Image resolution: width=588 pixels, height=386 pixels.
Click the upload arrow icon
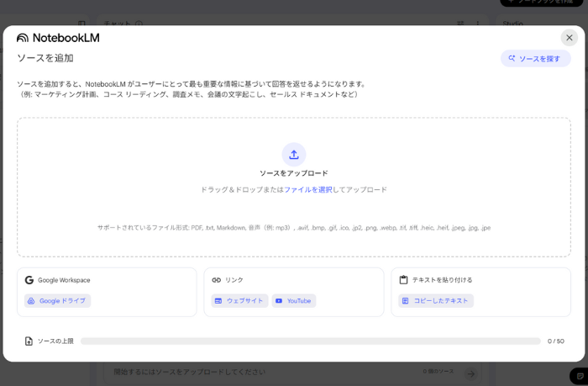point(294,155)
